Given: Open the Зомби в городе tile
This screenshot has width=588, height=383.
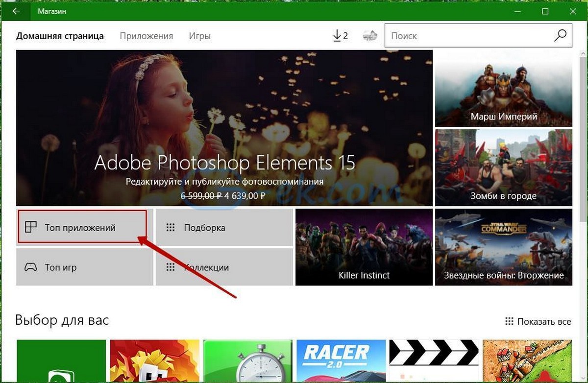Looking at the screenshot, I should (504, 168).
